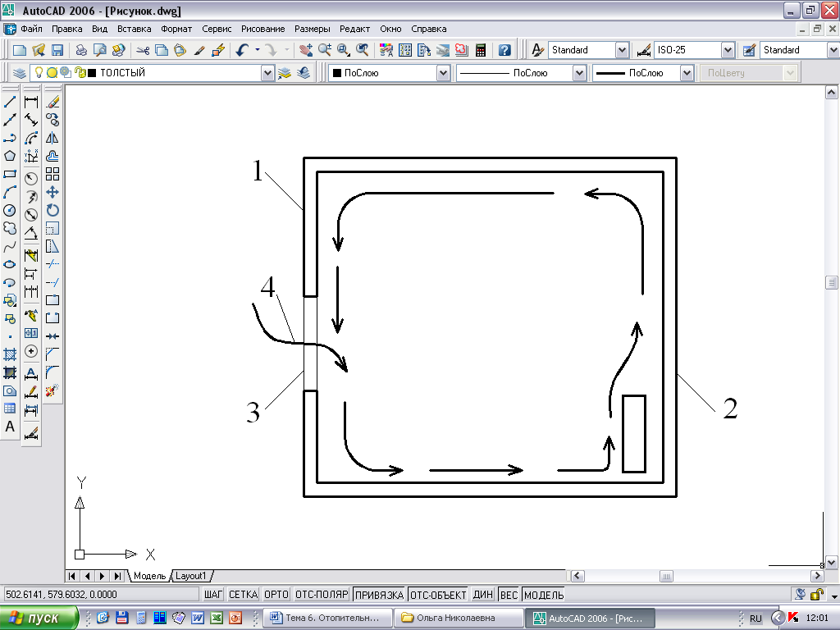The image size is (840, 630).
Task: Open the ISO-25 dimension style dropdown
Action: tap(728, 50)
